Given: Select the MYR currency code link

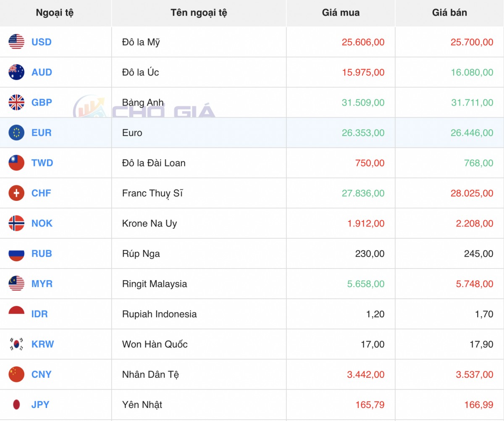Looking at the screenshot, I should pos(42,284).
